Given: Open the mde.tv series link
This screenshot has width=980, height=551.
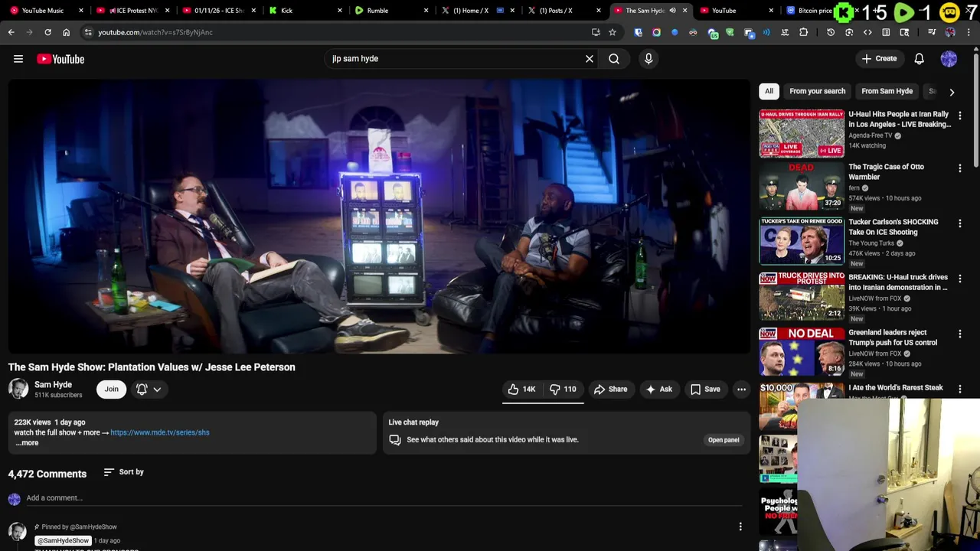Looking at the screenshot, I should [x=159, y=432].
